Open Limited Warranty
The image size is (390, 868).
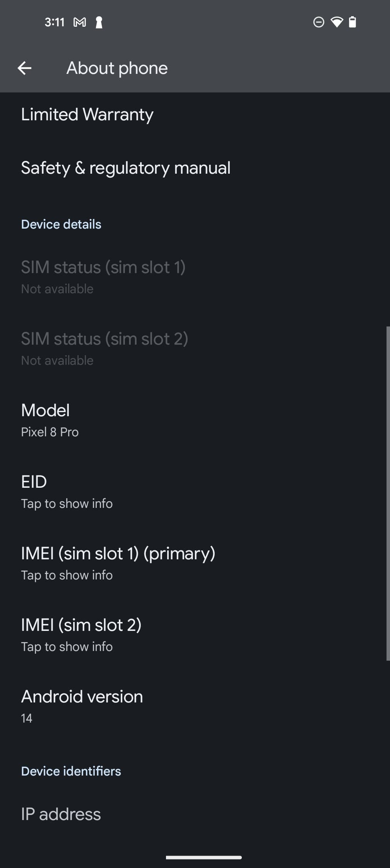click(x=87, y=114)
